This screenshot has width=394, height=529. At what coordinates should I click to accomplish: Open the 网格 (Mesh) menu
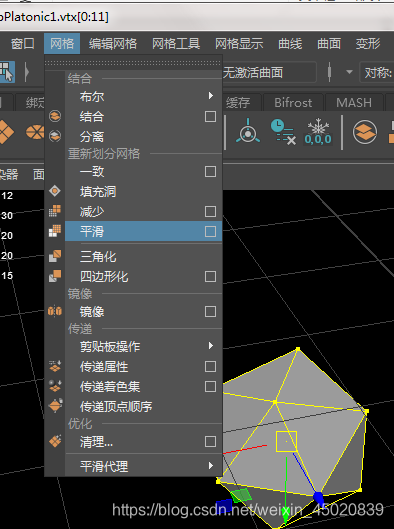[x=62, y=44]
